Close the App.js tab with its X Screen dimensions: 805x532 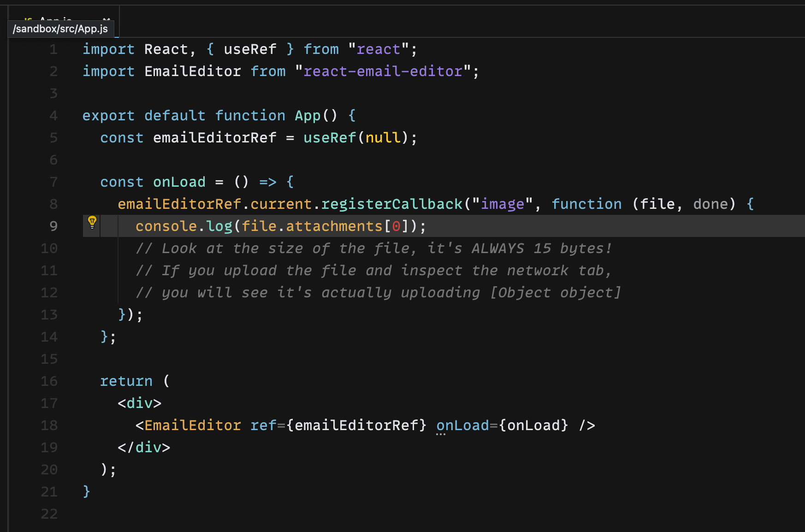[107, 19]
